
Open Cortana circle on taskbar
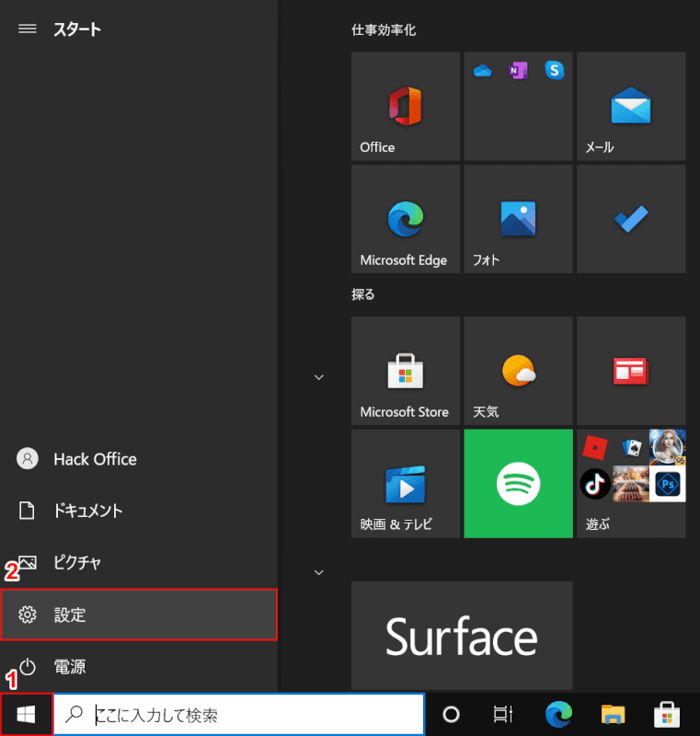(x=451, y=715)
